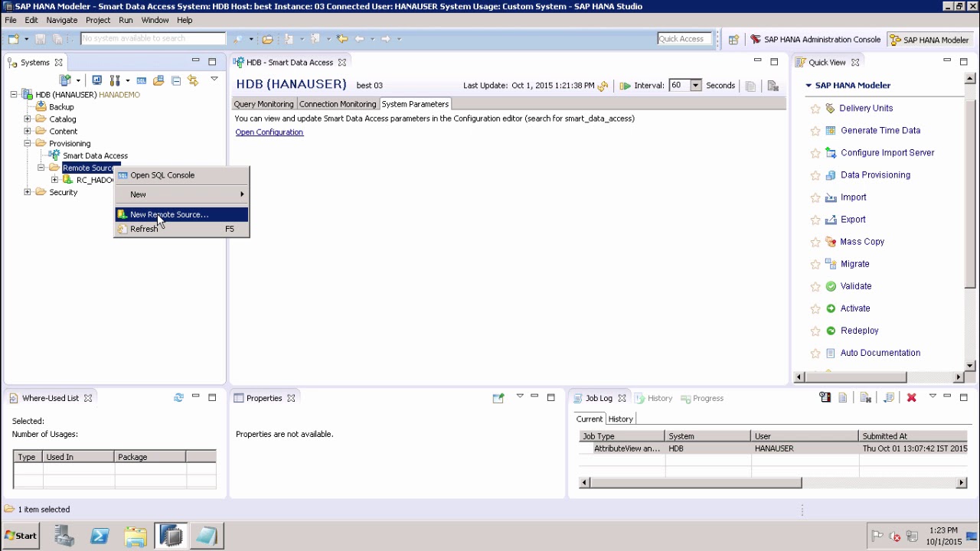This screenshot has height=551, width=980.
Task: Click Open Perspective icon
Action: tap(733, 39)
